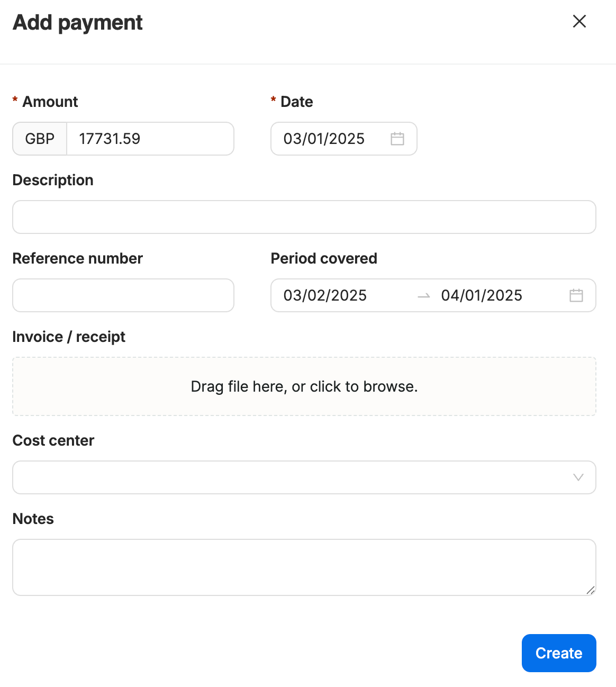Open calendar icon in Date field

[397, 139]
